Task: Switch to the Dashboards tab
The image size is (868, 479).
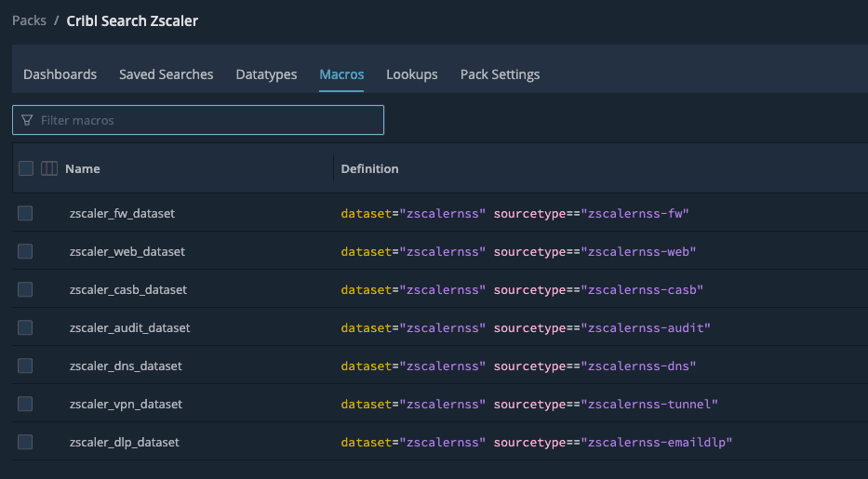Action: [x=60, y=74]
